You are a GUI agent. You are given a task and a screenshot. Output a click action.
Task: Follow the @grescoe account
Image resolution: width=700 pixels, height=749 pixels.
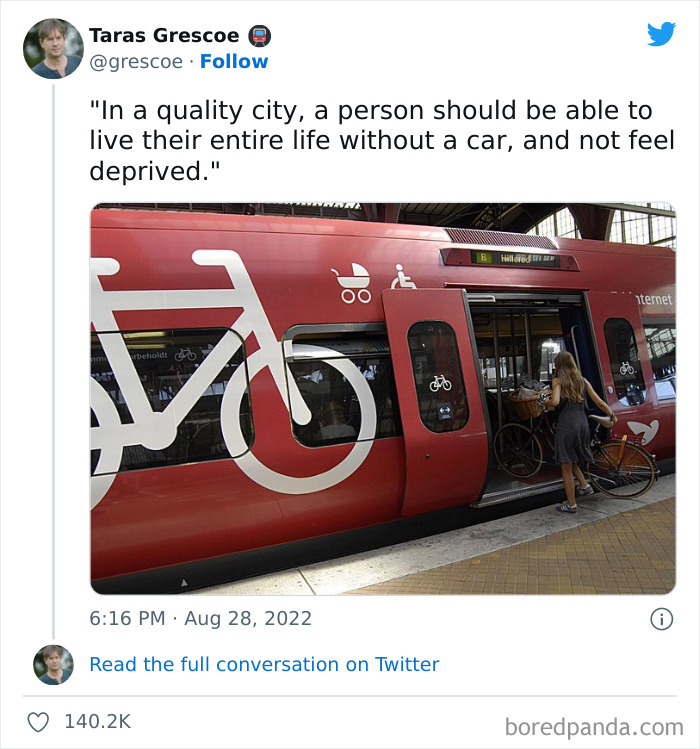click(x=234, y=62)
